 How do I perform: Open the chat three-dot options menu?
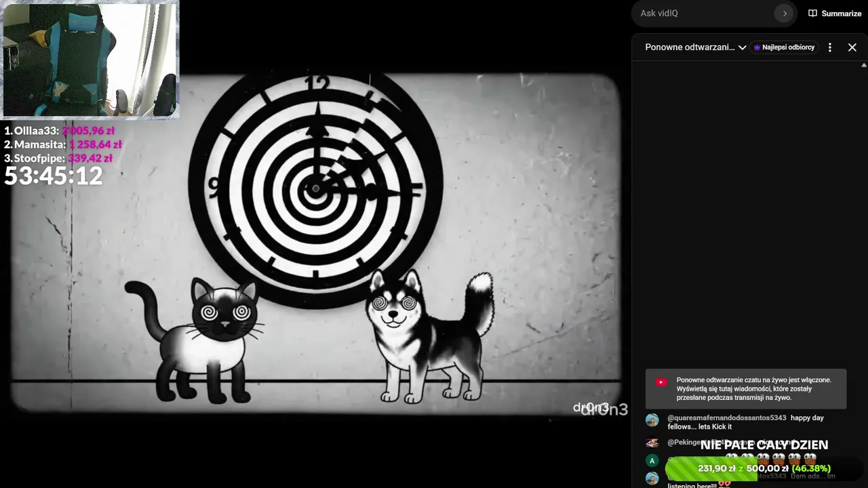pyautogui.click(x=830, y=47)
